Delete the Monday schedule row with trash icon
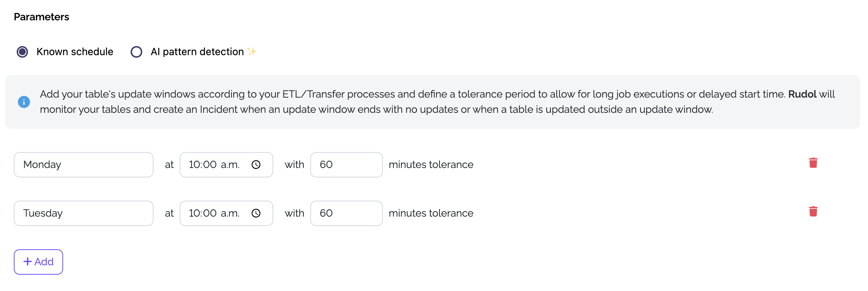The height and width of the screenshot is (291, 868). 813,163
